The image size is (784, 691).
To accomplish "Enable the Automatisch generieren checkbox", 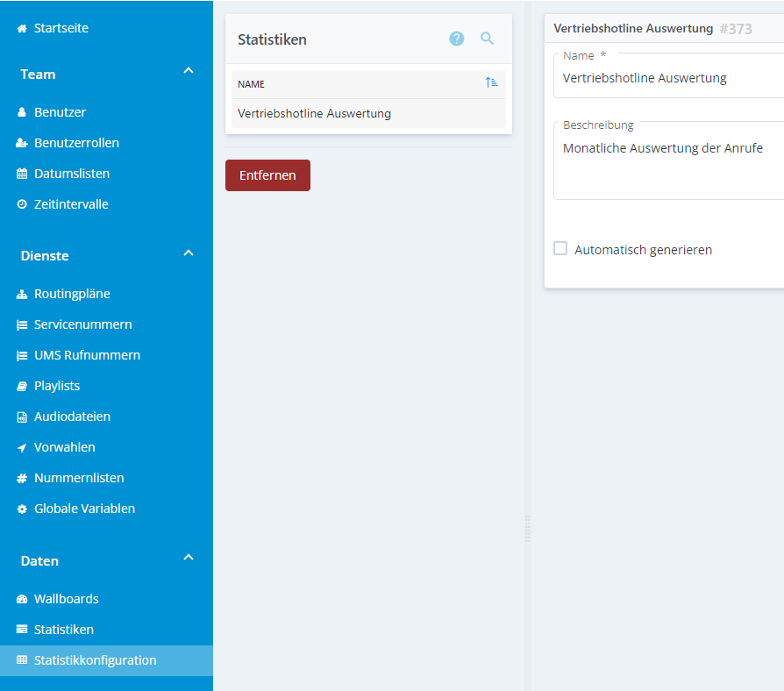I will pyautogui.click(x=560, y=249).
